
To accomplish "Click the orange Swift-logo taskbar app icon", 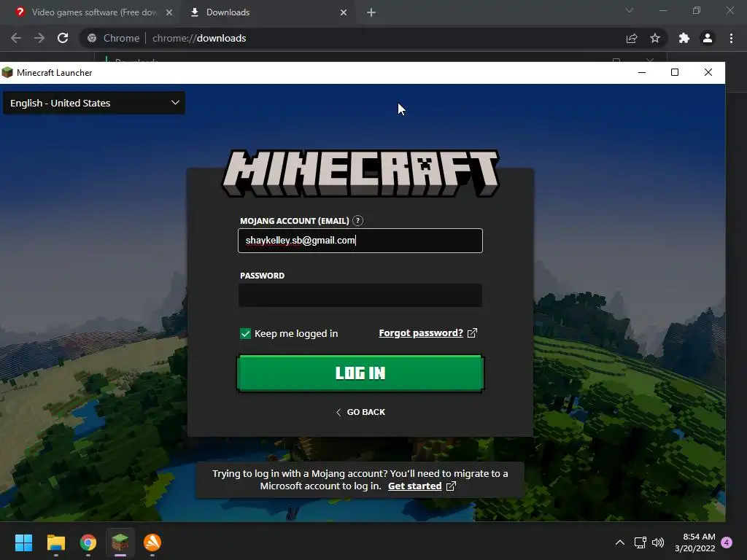I will tap(152, 542).
